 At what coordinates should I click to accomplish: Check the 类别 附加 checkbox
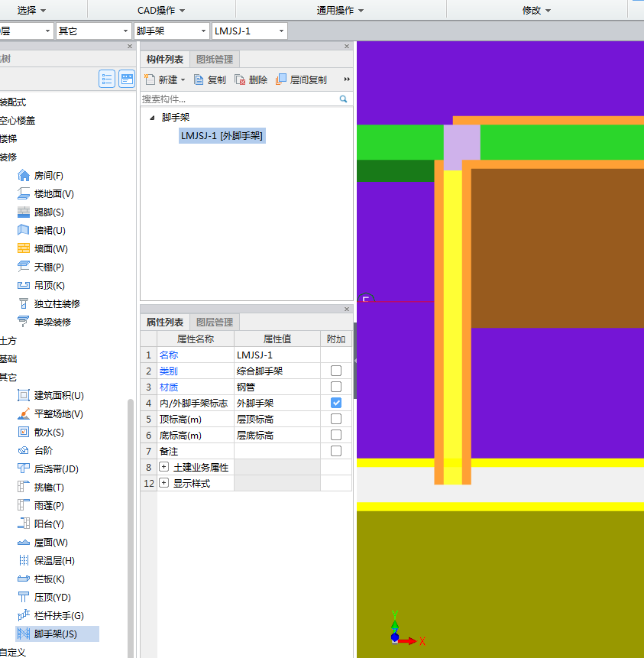(x=336, y=371)
